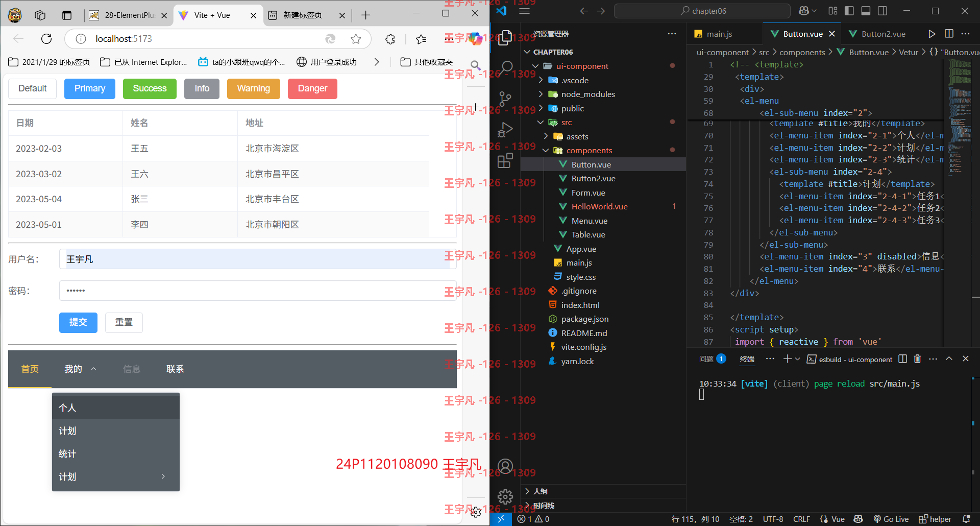Focus the 用户名 input field
This screenshot has width=980, height=526.
point(258,259)
